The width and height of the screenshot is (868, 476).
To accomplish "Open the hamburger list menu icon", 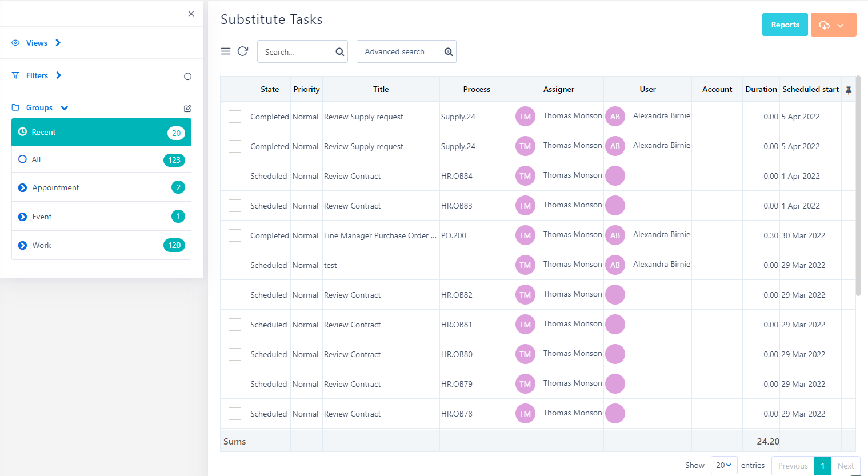I will 226,51.
